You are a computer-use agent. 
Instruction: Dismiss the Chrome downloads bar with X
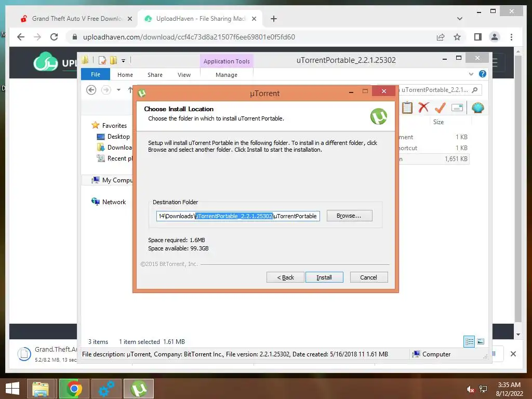point(513,354)
